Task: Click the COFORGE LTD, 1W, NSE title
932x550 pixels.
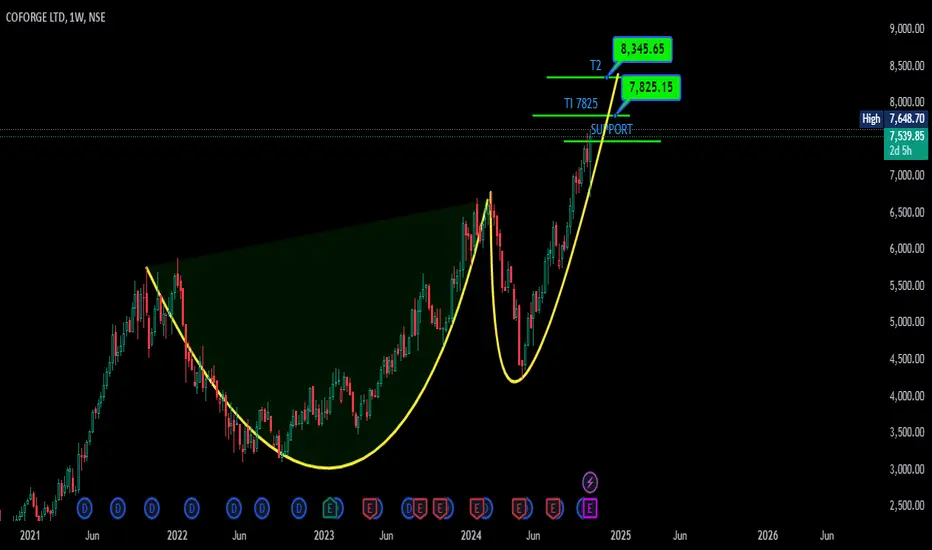Action: (56, 17)
